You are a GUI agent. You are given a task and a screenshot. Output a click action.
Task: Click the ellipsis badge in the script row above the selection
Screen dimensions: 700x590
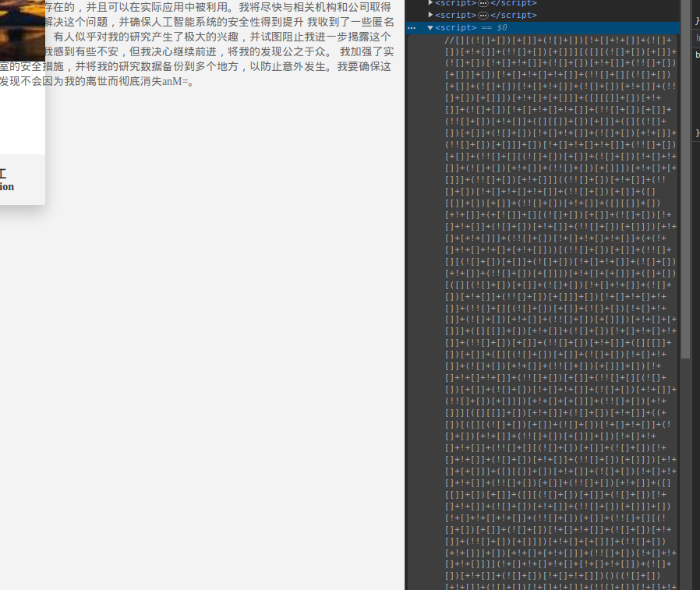483,15
